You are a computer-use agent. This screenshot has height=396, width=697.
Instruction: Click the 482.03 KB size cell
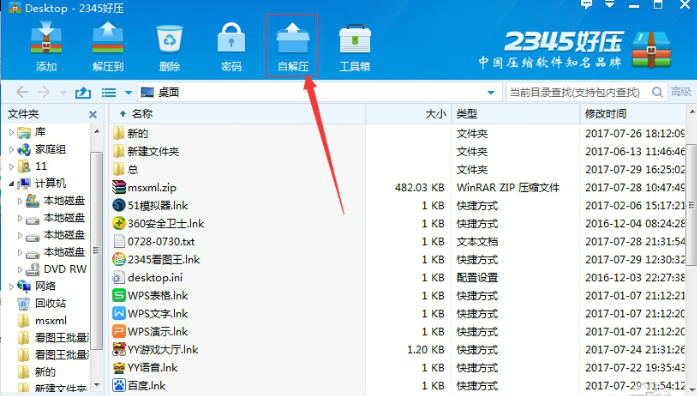point(419,188)
